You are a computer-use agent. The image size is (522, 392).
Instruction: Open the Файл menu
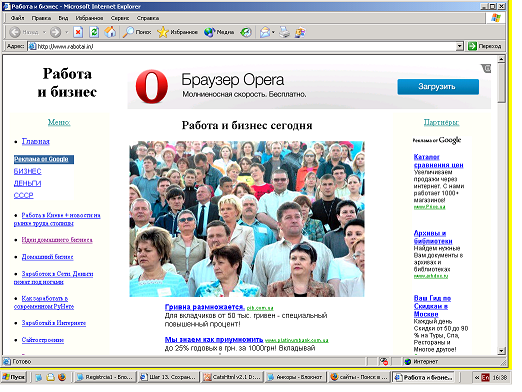[17, 18]
